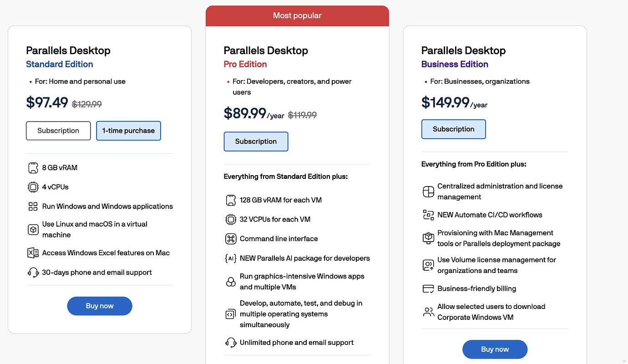628x364 pixels.
Task: Select Subscription option for Business Edition
Action: click(x=453, y=129)
